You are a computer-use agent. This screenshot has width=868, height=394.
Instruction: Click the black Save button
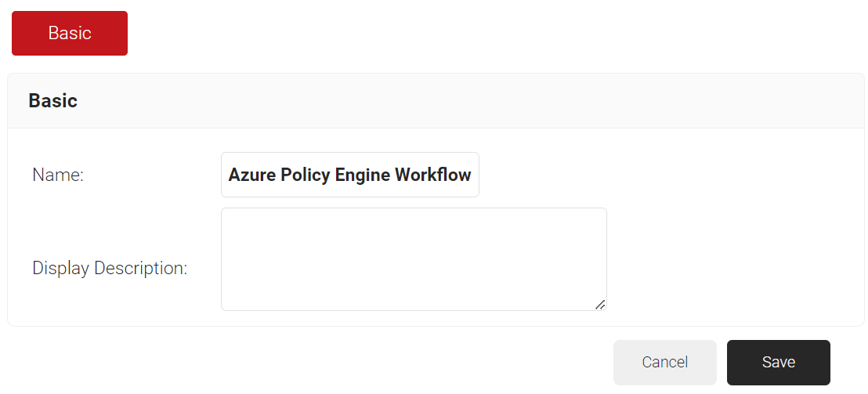[778, 362]
